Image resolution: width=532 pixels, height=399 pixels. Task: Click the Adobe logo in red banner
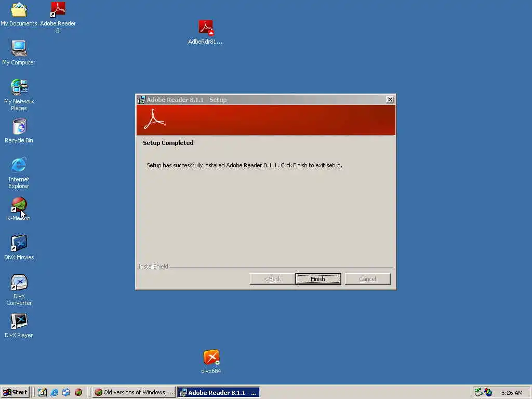[x=155, y=119]
